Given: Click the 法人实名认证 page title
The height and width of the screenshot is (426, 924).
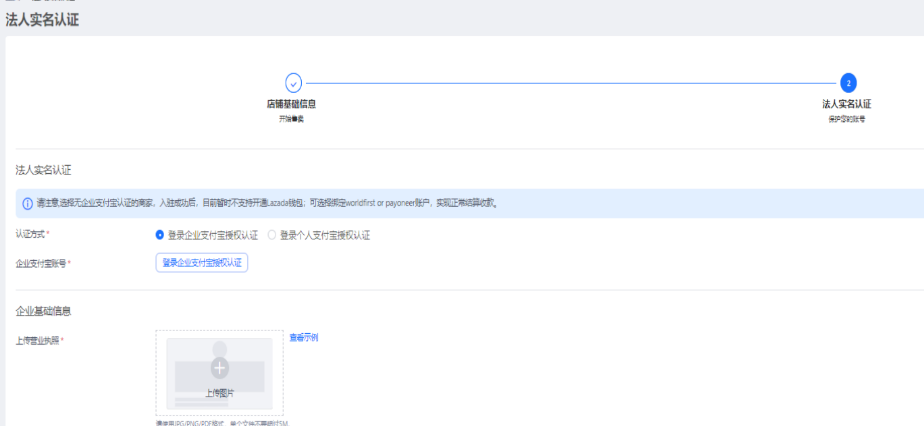Looking at the screenshot, I should 42,20.
